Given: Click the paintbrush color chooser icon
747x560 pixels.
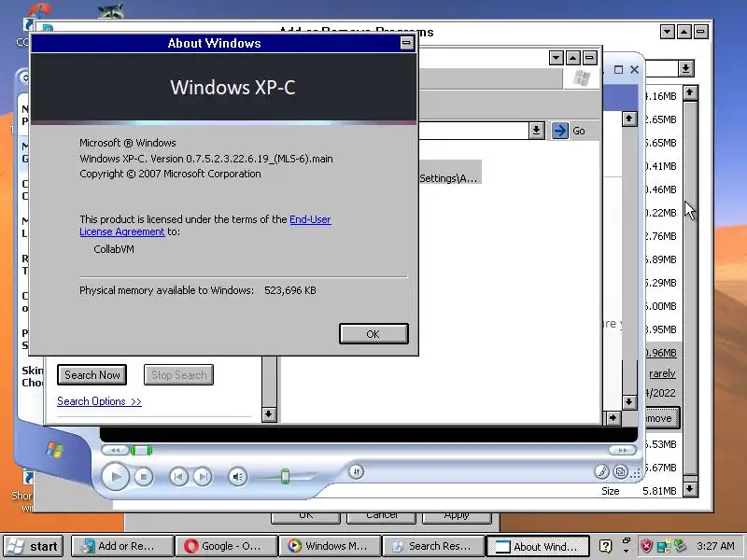Looking at the screenshot, I should [601, 472].
